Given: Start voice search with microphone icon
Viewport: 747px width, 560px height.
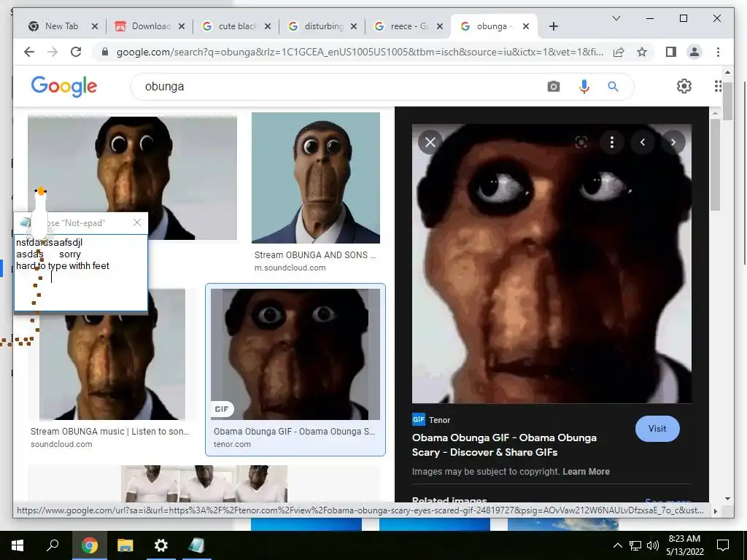Looking at the screenshot, I should point(584,87).
